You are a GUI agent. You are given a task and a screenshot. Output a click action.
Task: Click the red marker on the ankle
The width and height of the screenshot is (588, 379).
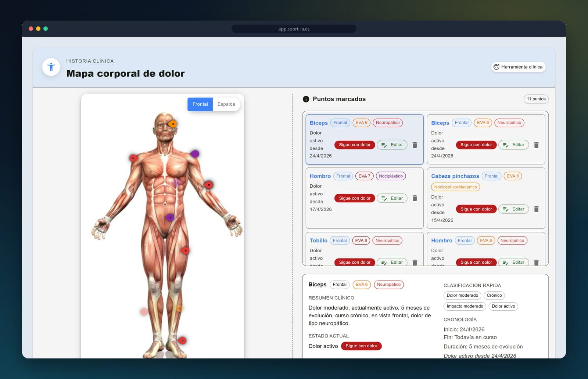click(x=182, y=340)
